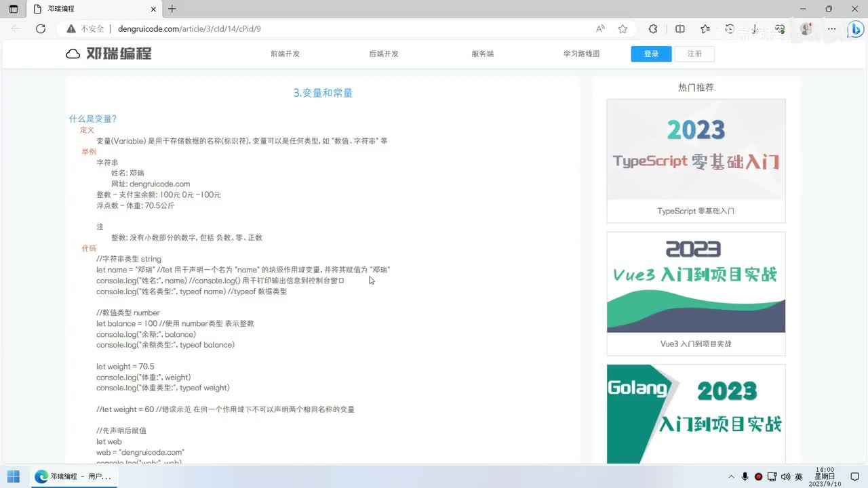This screenshot has width=868, height=488.
Task: Click the heading 什么是变量?
Action: (93, 119)
